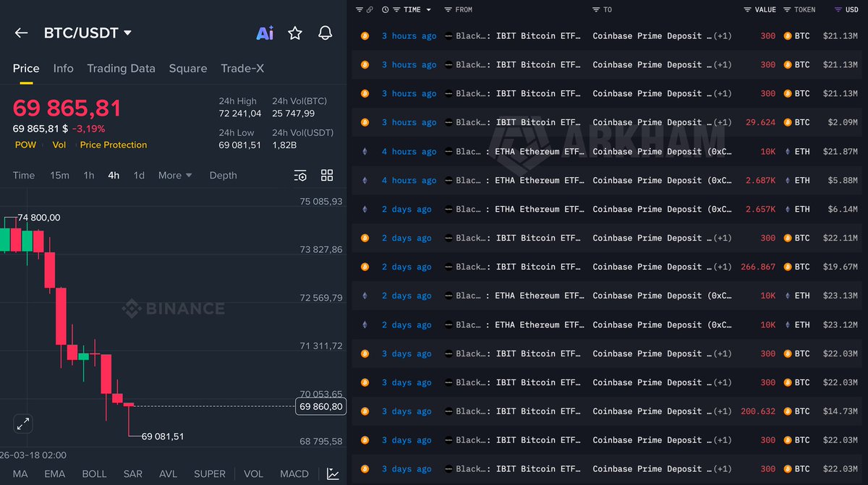Switch to the Depth chart view
Viewport: 868px width, 485px height.
(x=223, y=176)
